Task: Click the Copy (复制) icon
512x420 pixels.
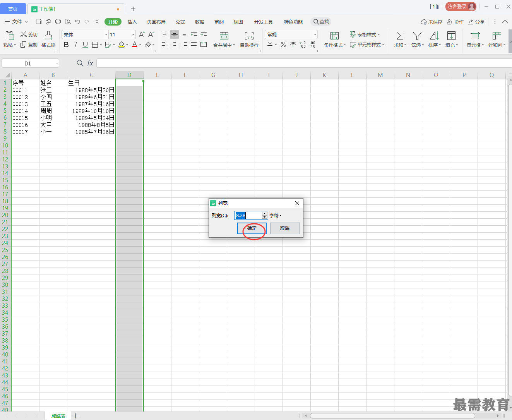Action: click(24, 45)
